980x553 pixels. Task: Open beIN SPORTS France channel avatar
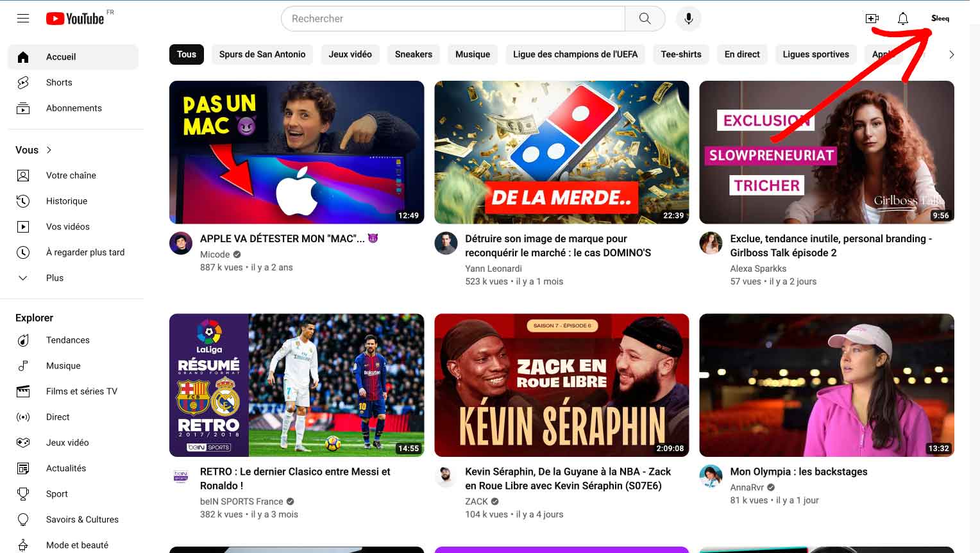pyautogui.click(x=181, y=477)
